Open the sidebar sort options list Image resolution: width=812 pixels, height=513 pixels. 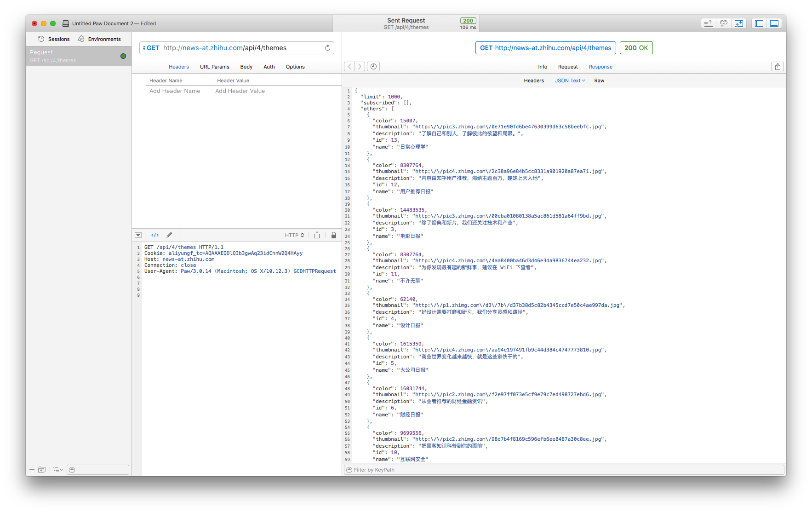[58, 470]
